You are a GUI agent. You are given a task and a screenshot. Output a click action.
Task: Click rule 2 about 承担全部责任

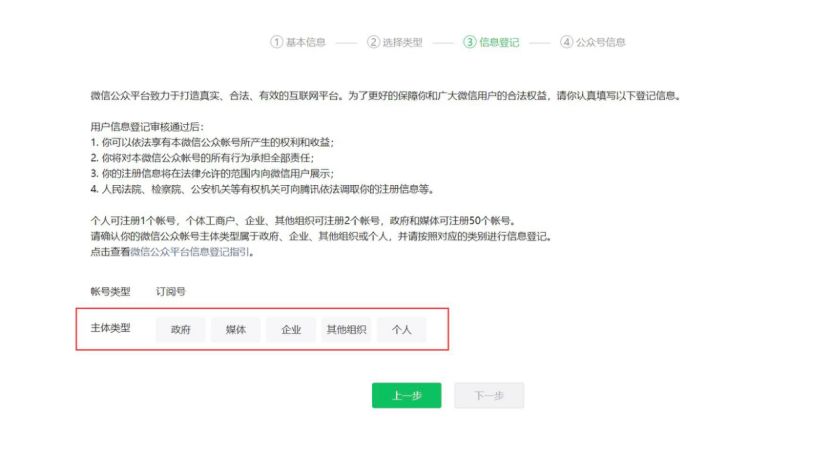[202, 158]
